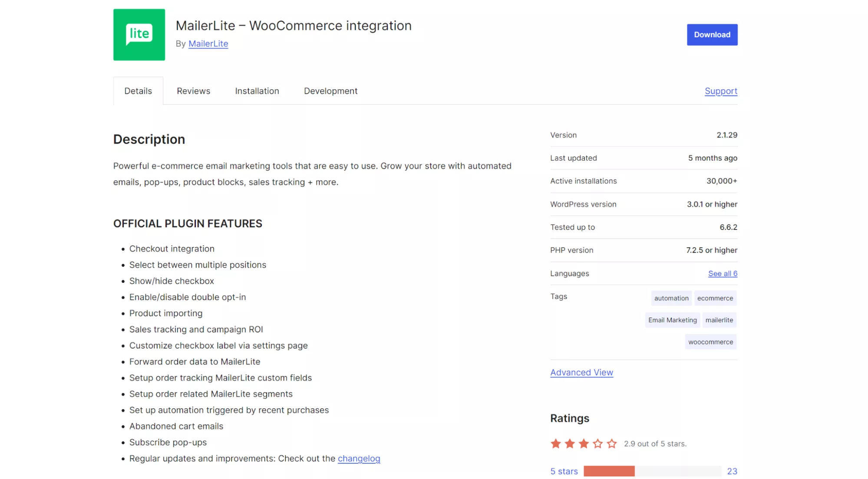Image resolution: width=868 pixels, height=479 pixels.
Task: Click the 'Abandoned cart emails' list item
Action: [x=176, y=427]
